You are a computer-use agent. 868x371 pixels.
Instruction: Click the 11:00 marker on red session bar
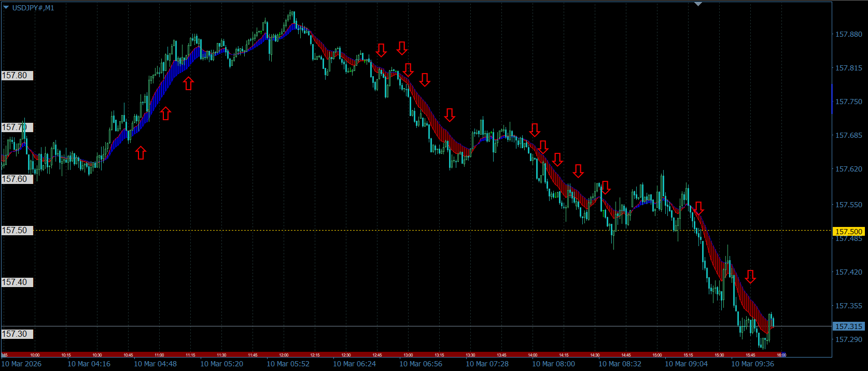pyautogui.click(x=159, y=355)
